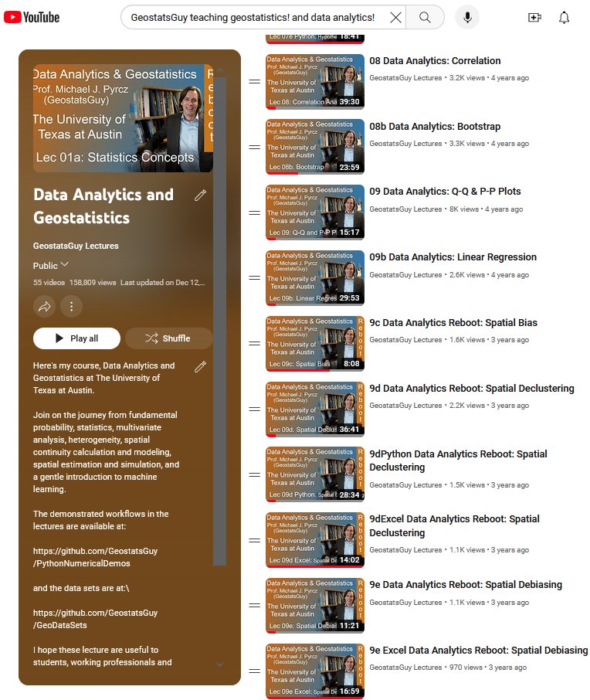
Task: Open title '9dExcel Data Analytics Reboot: Spatial Declustering'
Action: pyautogui.click(x=454, y=526)
